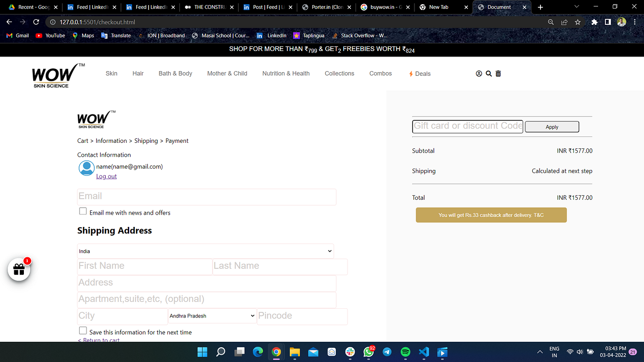This screenshot has height=362, width=644.
Task: Open the Bath & Body menu
Action: pyautogui.click(x=175, y=74)
